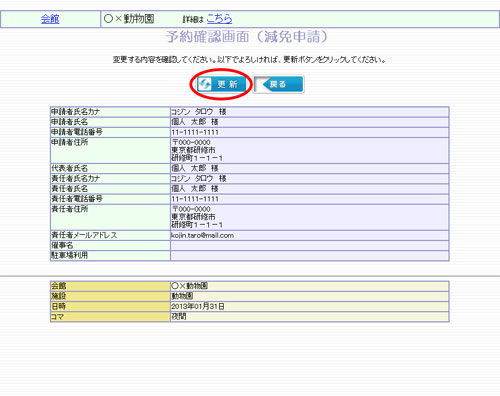The image size is (500, 396).
Task: Open the こちら details link
Action: [x=219, y=19]
